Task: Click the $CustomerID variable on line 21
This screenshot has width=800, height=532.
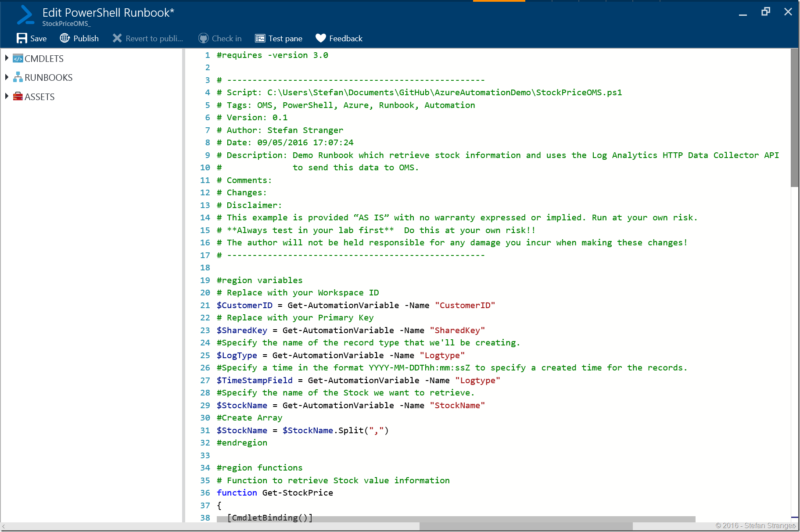Action: pyautogui.click(x=244, y=306)
